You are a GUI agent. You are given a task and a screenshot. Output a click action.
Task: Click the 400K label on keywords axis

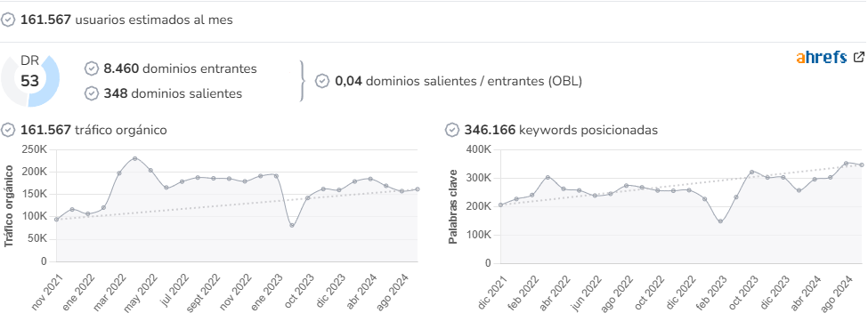[478, 149]
